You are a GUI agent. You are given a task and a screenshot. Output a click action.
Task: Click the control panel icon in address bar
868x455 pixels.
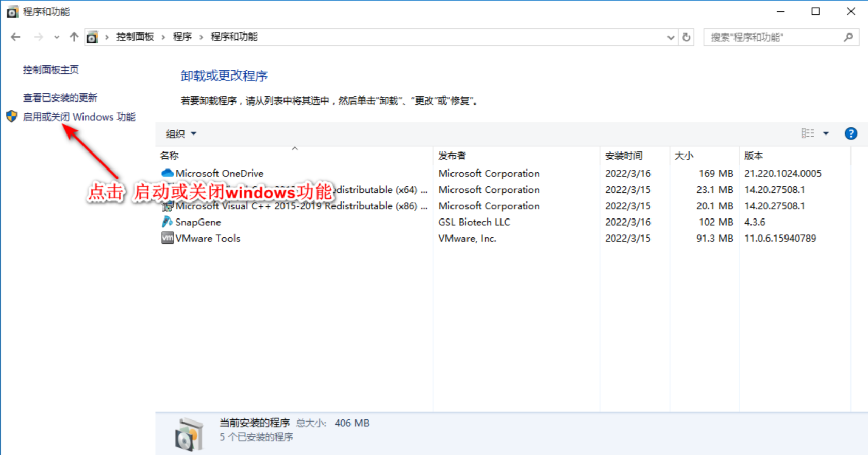tap(92, 37)
